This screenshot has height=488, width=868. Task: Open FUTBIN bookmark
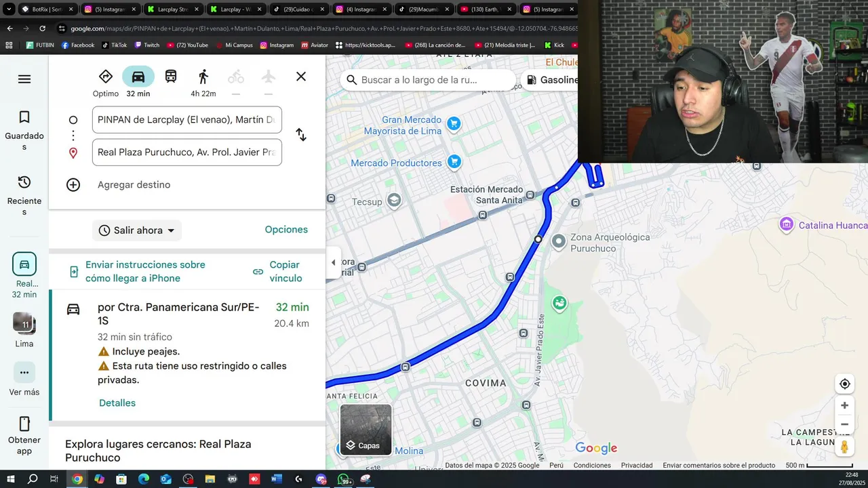click(x=40, y=45)
